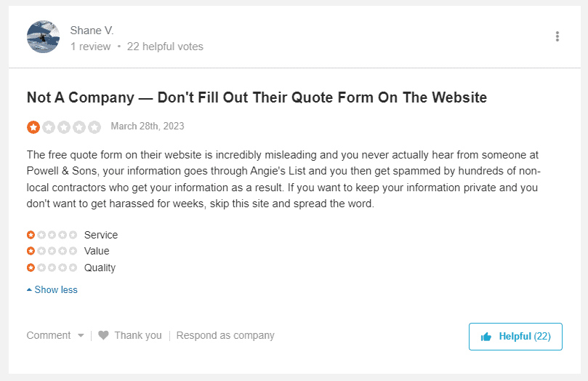Click the caret arrow next to Show less

[29, 289]
